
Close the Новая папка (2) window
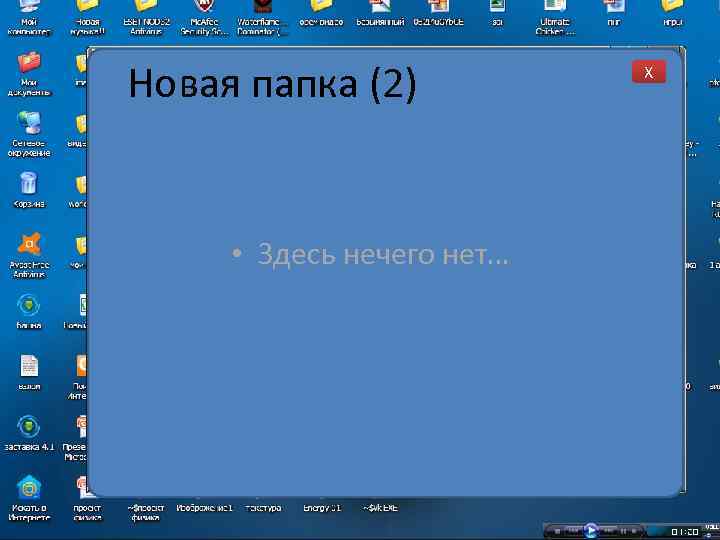click(x=648, y=72)
